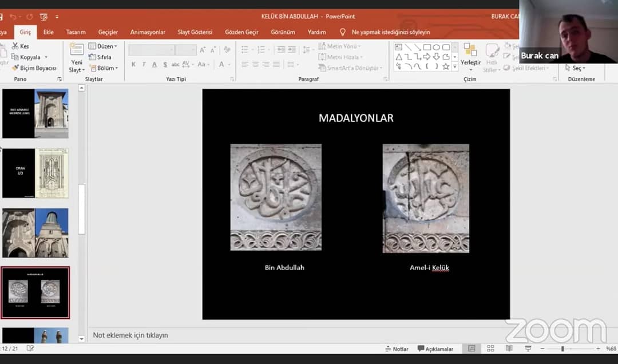Click the lightbulb Tell Me icon

343,32
